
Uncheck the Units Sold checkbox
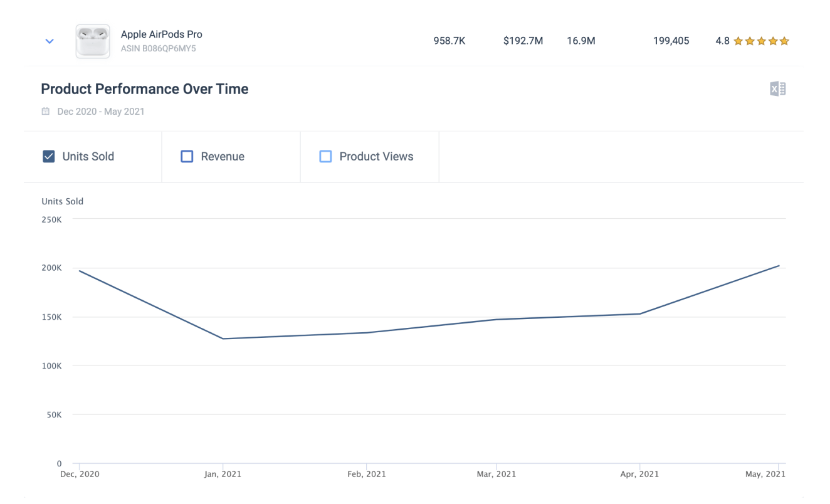(x=48, y=157)
